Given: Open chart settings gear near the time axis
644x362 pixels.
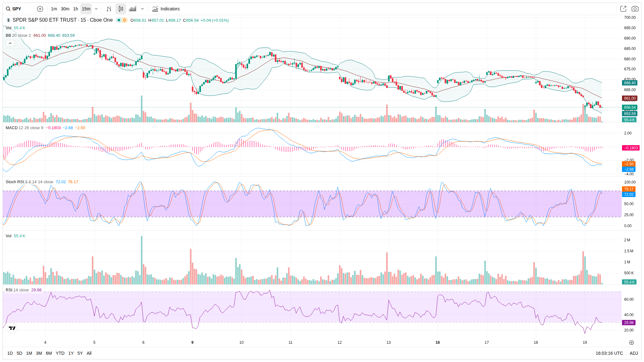Looking at the screenshot, I should [x=631, y=343].
